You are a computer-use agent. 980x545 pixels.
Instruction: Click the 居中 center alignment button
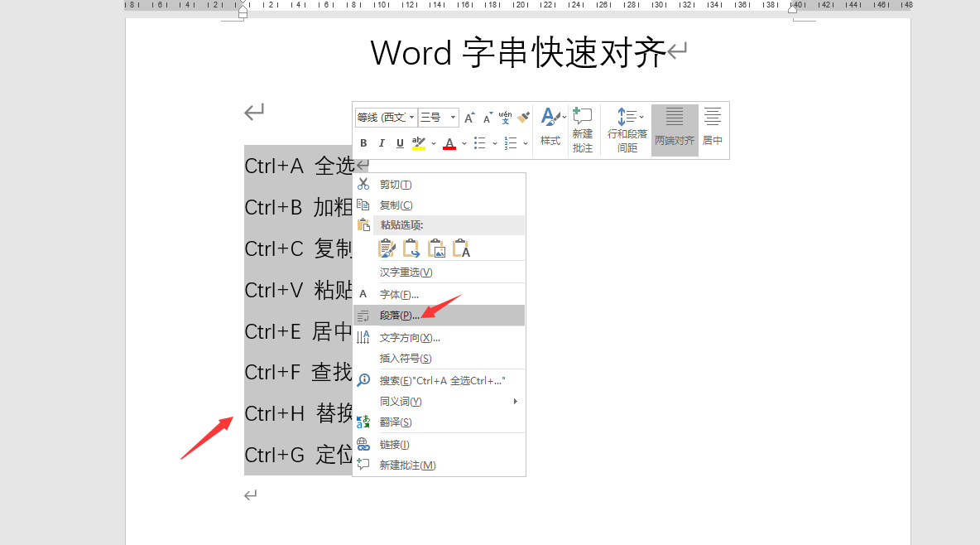pyautogui.click(x=712, y=128)
